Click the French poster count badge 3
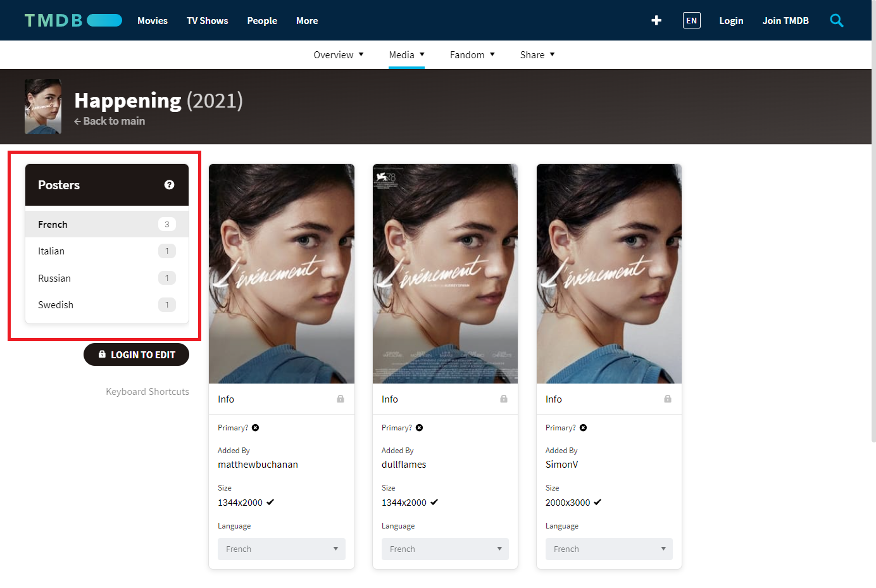876x588 pixels. (x=167, y=224)
